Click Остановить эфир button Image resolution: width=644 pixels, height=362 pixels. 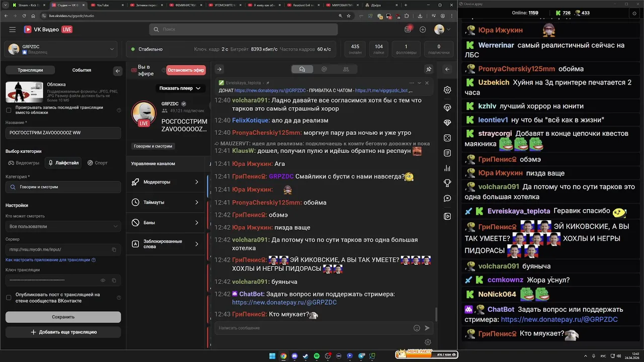pos(186,70)
